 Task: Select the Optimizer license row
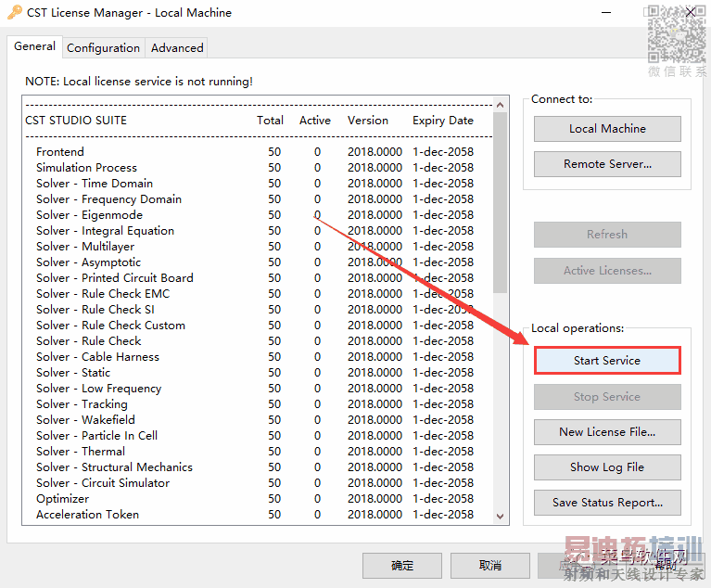pyautogui.click(x=255, y=499)
